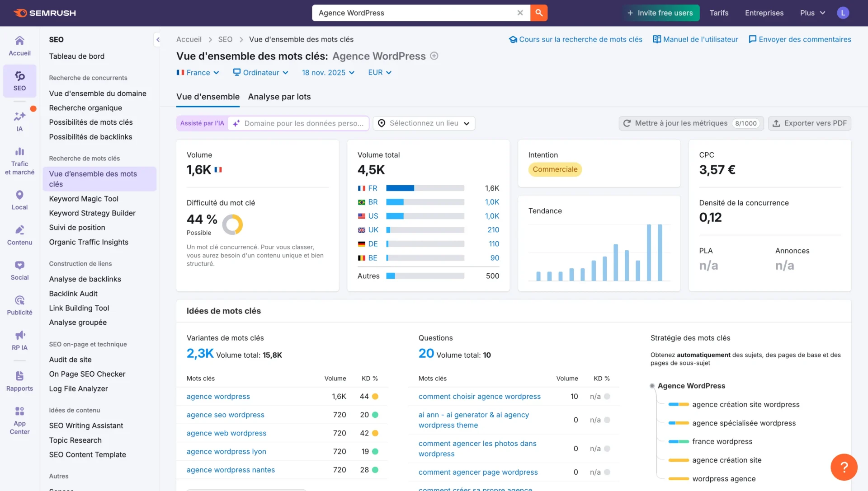868x491 pixels.
Task: Click the green KD dot beside agence seo wordpress
Action: [x=376, y=415]
